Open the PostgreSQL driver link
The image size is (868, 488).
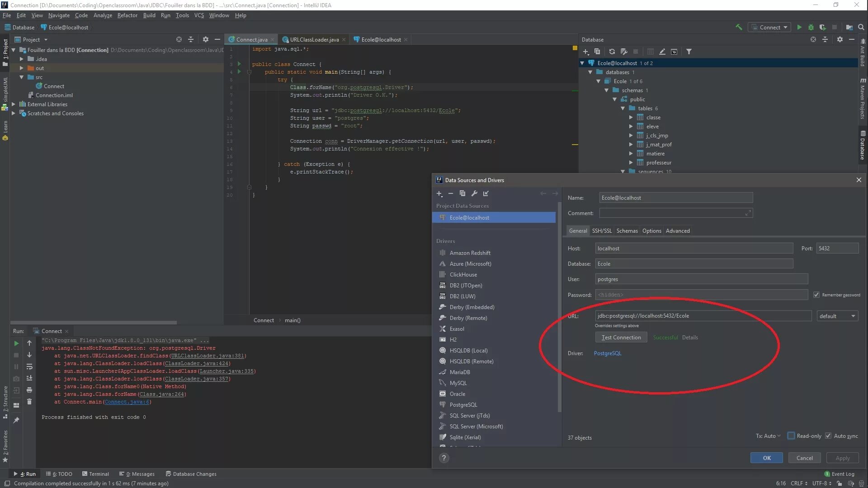(607, 353)
